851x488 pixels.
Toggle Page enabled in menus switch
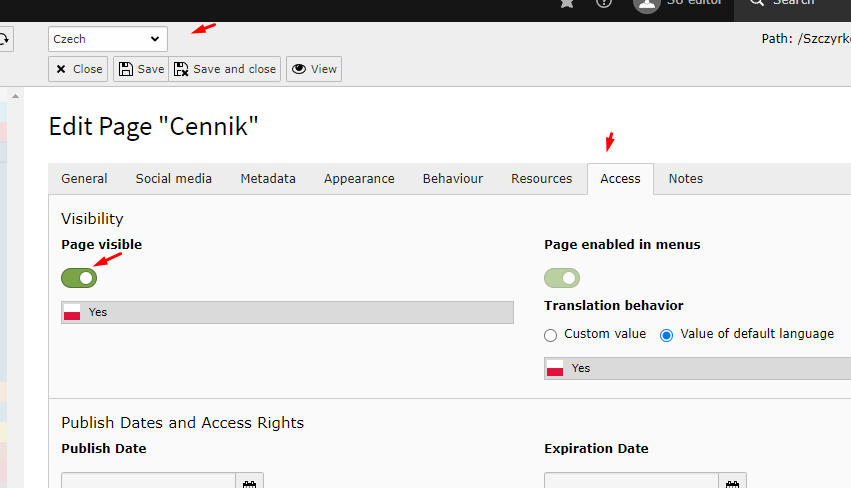pyautogui.click(x=562, y=278)
